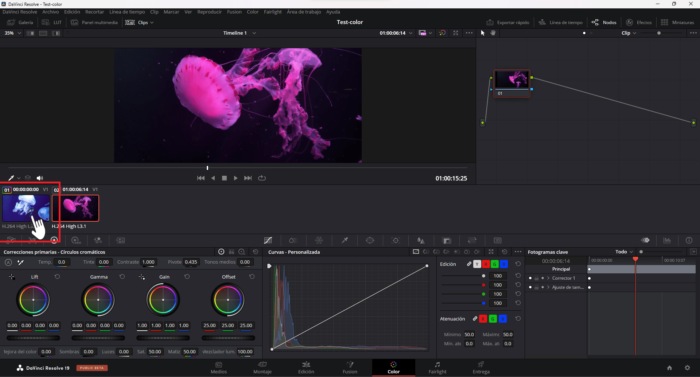Click the auto balance A icon

8,262
